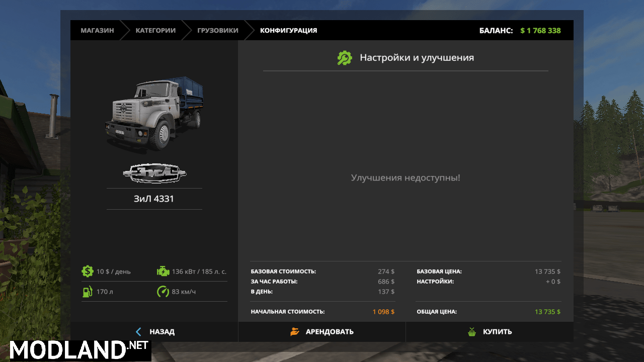Go to the МАГАЗИН breadcrumb

point(97,30)
